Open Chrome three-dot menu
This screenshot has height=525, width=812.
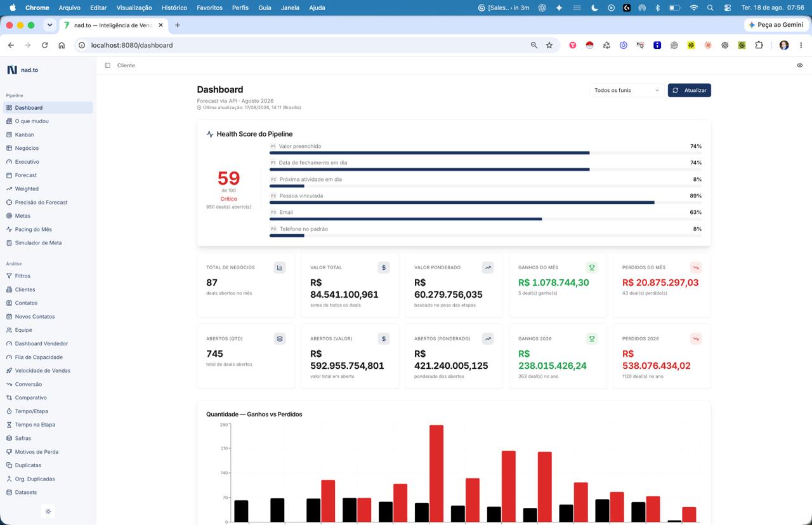[801, 45]
